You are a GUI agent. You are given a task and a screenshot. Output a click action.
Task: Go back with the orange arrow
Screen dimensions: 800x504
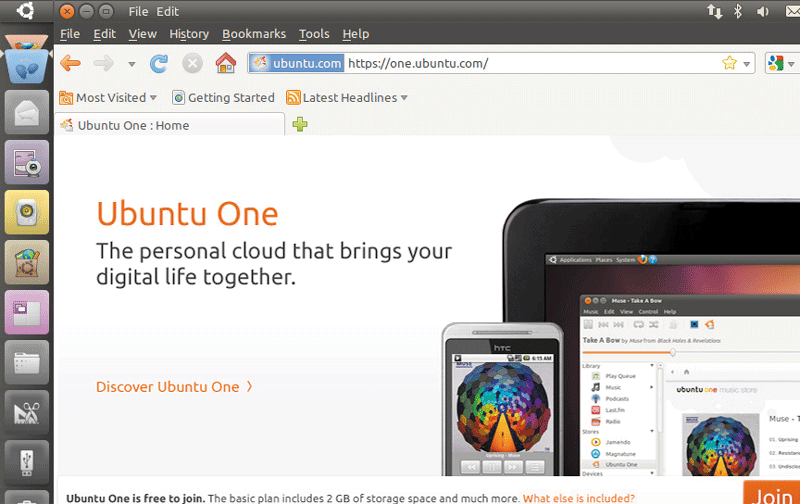(x=70, y=63)
